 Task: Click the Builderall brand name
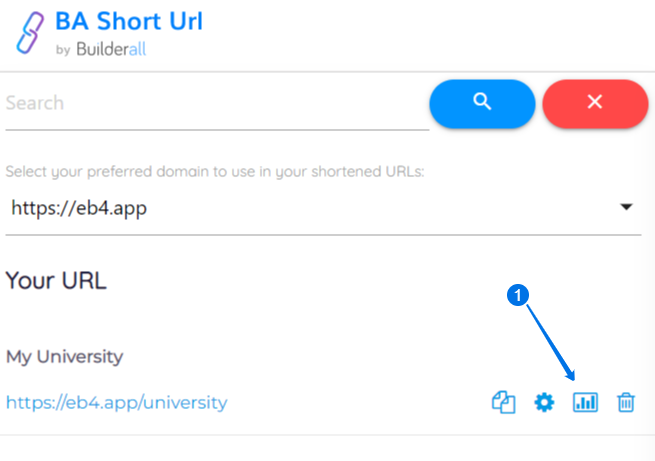(111, 49)
